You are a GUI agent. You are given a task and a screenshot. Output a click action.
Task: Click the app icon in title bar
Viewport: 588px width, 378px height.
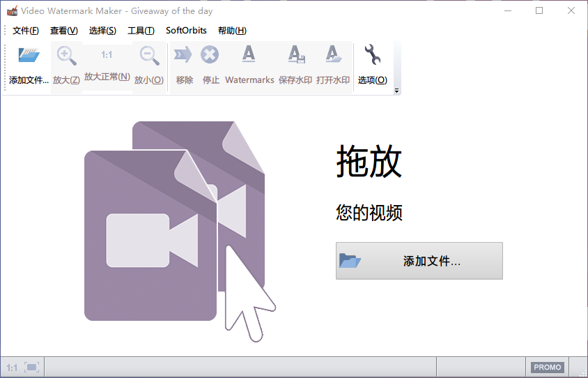point(12,11)
